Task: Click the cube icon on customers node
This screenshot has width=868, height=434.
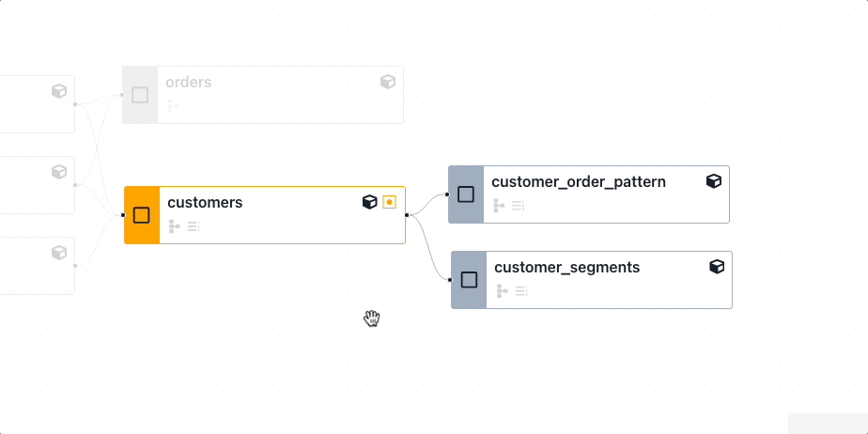Action: [x=370, y=202]
